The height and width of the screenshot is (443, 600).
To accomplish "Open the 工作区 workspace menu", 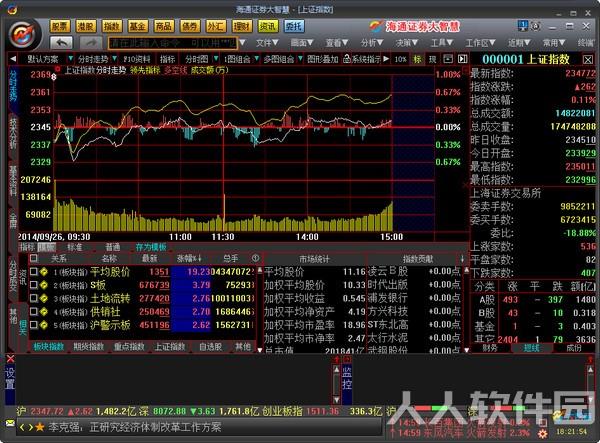I will pyautogui.click(x=480, y=43).
